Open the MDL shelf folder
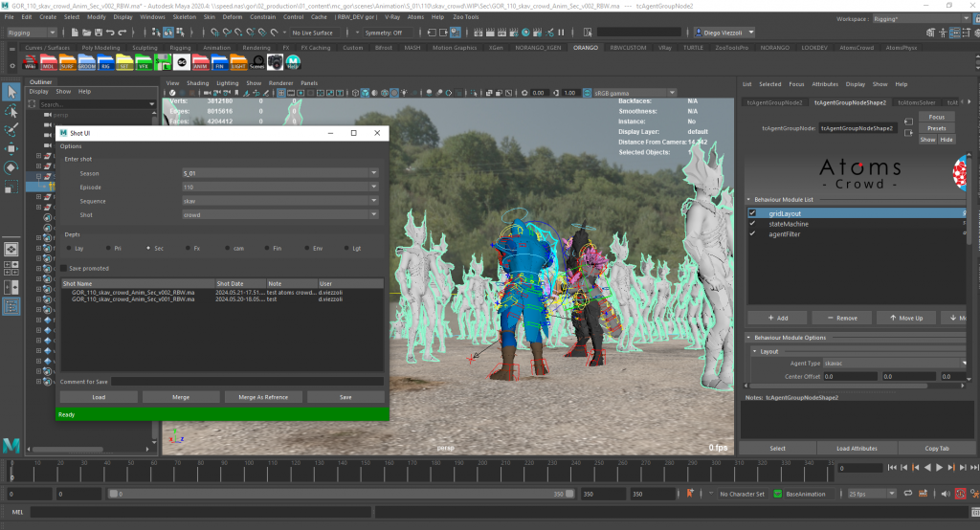Viewport: 980px width, 530px height. (49, 62)
